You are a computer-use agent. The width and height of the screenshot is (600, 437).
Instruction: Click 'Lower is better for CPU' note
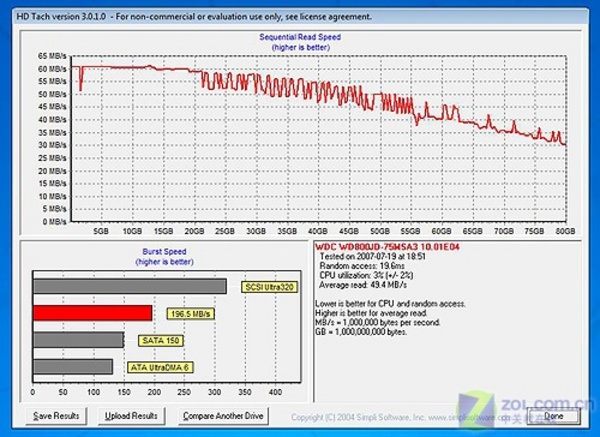point(390,304)
